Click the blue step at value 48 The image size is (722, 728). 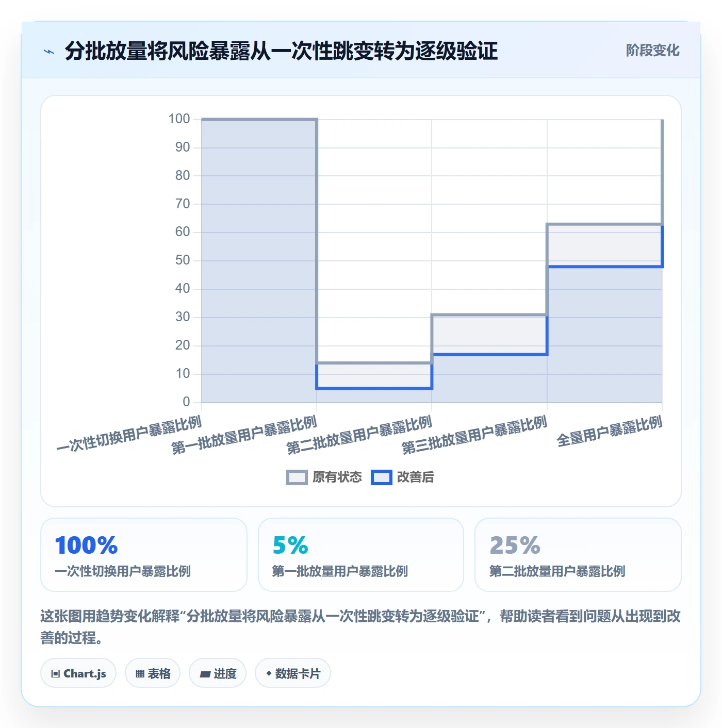click(x=604, y=267)
